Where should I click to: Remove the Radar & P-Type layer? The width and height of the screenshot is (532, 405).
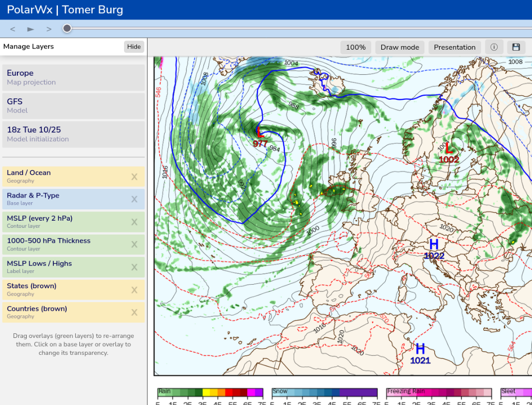134,199
